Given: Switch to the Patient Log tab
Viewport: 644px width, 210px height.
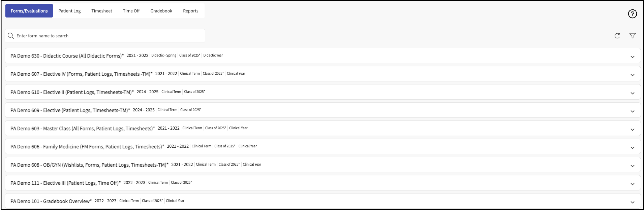Looking at the screenshot, I should point(69,11).
